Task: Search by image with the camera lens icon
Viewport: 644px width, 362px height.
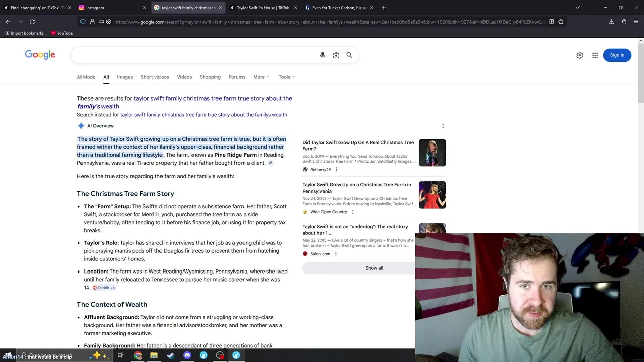Action: (336, 55)
